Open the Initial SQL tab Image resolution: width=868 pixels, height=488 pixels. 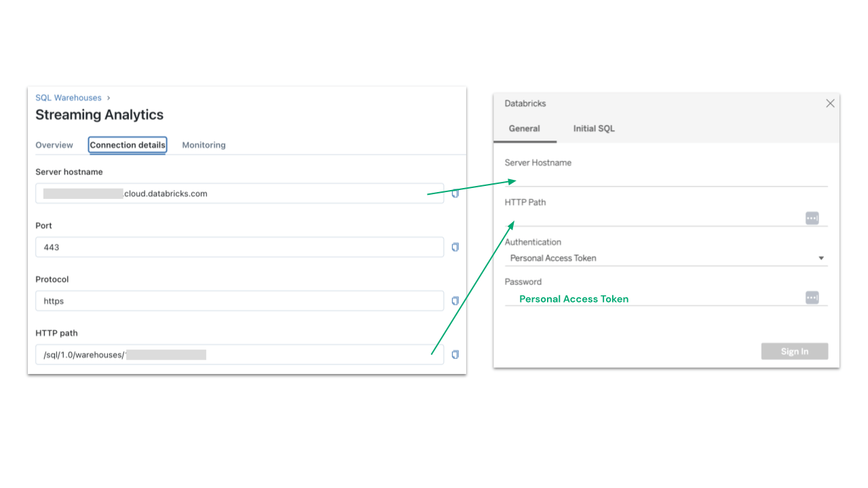tap(594, 128)
